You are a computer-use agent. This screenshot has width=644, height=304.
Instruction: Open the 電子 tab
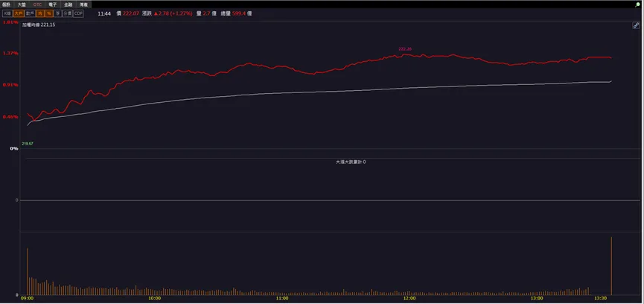tap(53, 4)
